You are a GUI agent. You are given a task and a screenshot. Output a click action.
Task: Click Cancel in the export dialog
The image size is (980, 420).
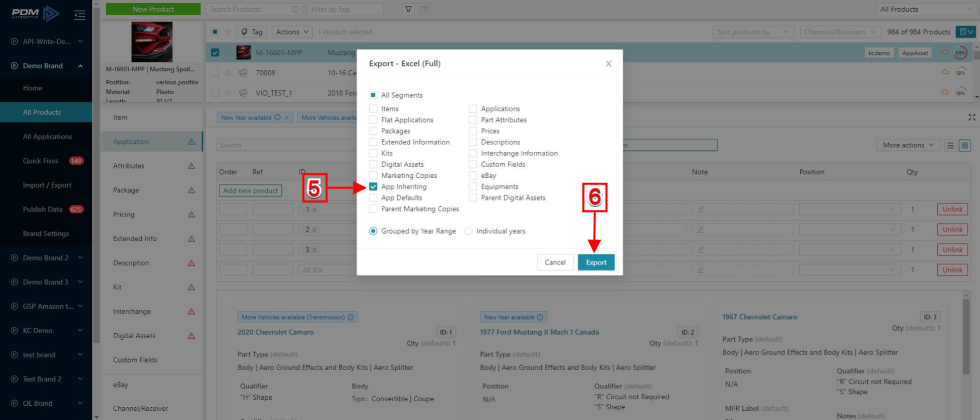click(x=555, y=263)
